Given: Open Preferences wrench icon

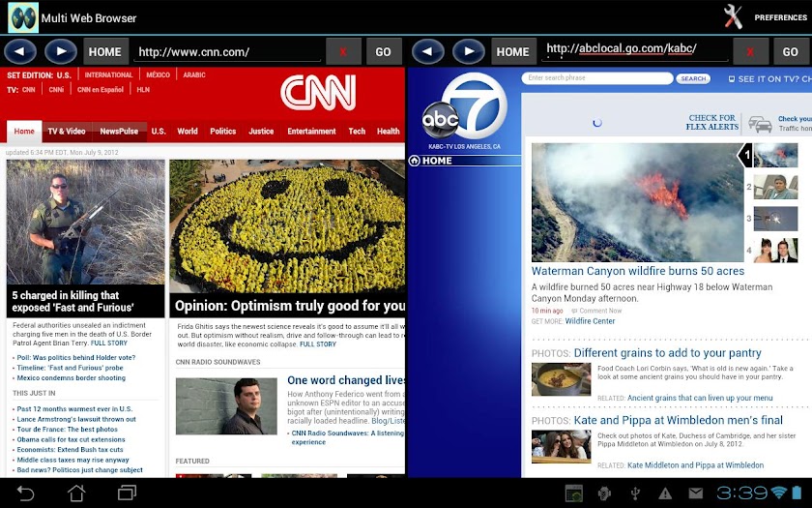Looking at the screenshot, I should tap(733, 17).
